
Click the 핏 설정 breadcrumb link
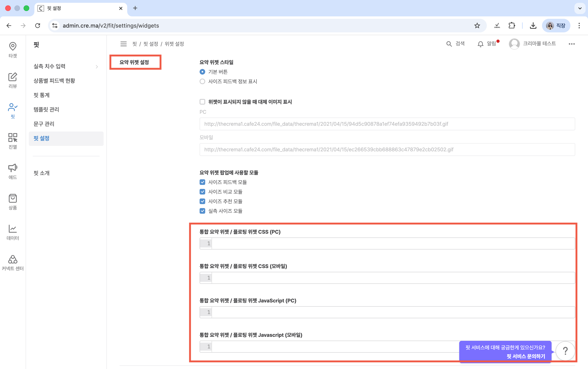[151, 44]
